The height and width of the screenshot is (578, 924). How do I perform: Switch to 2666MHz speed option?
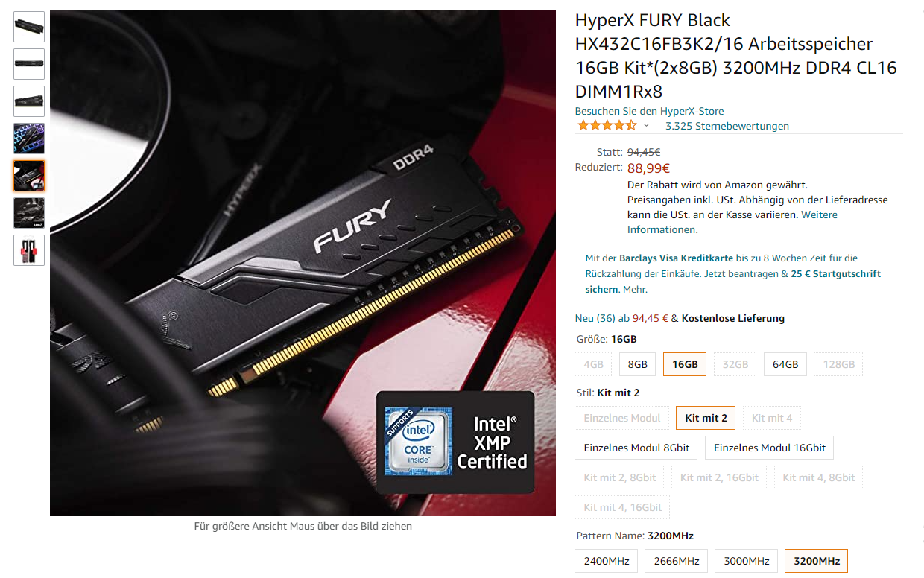677,561
